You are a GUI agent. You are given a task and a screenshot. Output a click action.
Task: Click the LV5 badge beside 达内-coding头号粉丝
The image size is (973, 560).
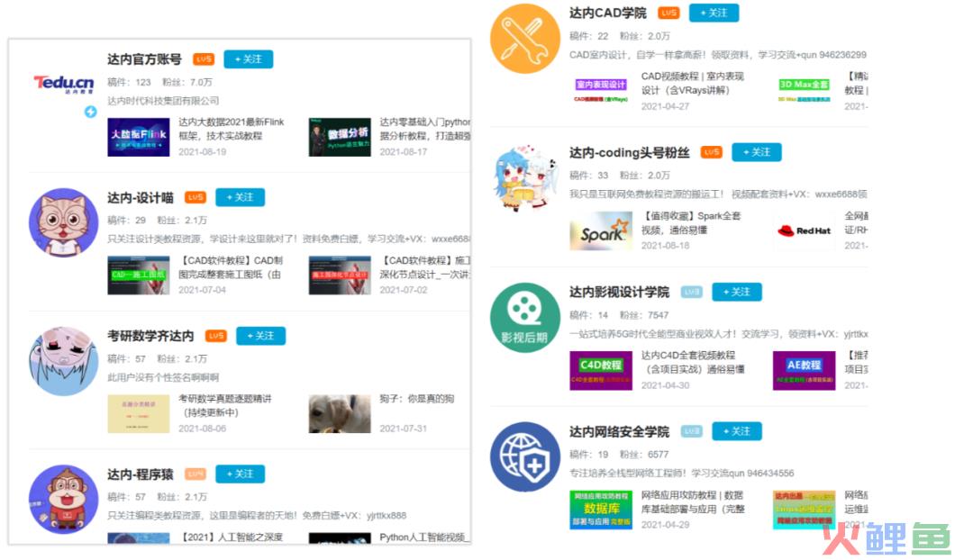click(x=711, y=152)
